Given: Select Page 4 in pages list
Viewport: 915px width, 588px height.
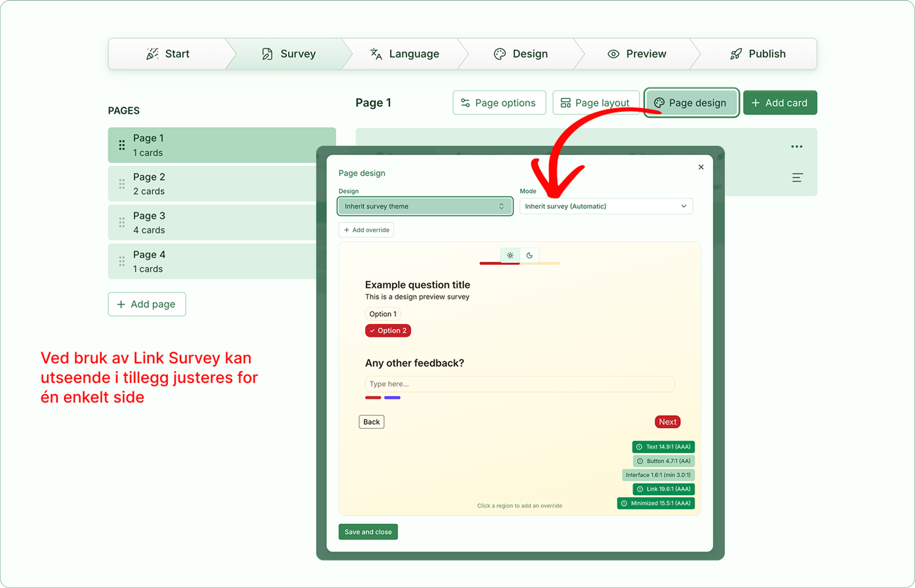Looking at the screenshot, I should click(x=212, y=261).
